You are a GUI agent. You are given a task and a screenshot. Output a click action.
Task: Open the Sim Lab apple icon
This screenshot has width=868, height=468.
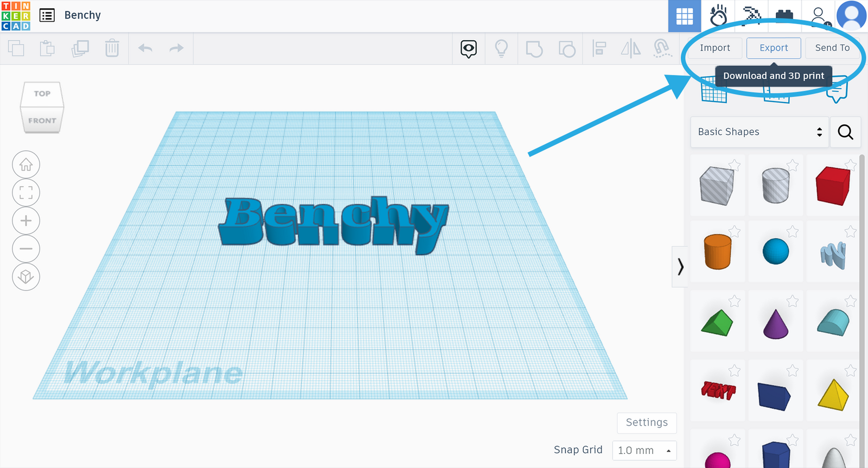click(x=718, y=16)
